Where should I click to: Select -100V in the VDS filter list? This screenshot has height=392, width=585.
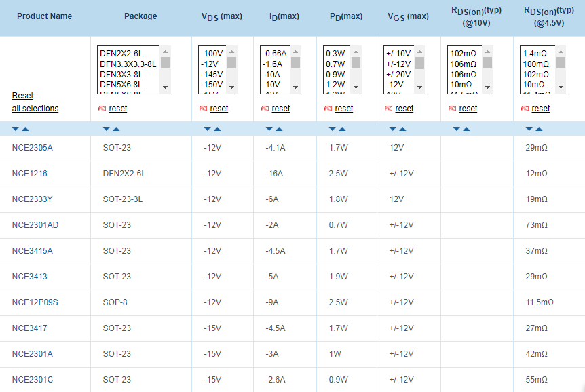tap(212, 54)
